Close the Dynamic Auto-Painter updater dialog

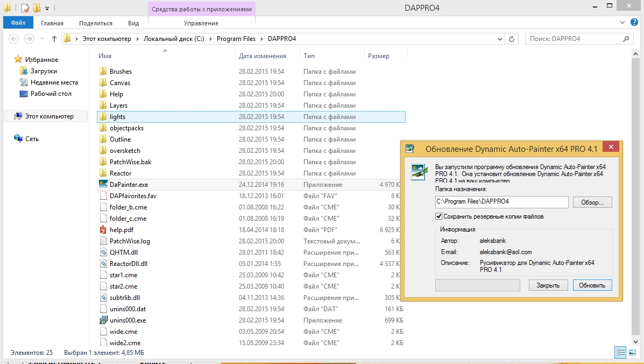click(x=611, y=146)
